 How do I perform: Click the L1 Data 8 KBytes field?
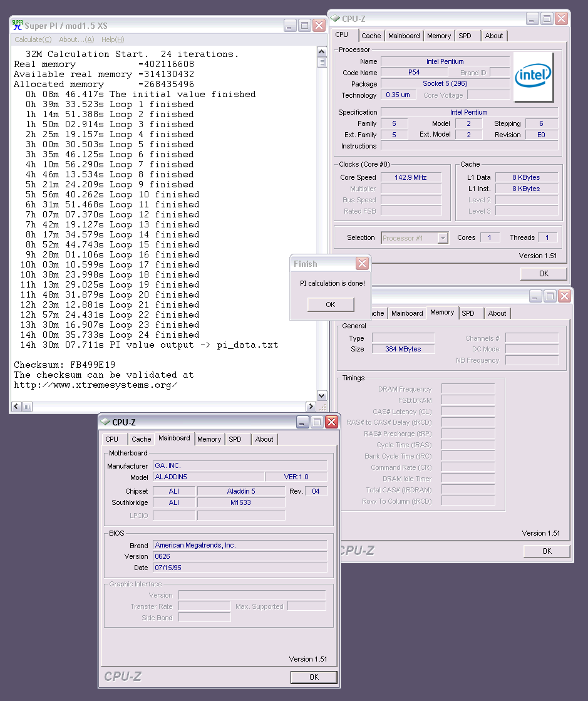[527, 177]
